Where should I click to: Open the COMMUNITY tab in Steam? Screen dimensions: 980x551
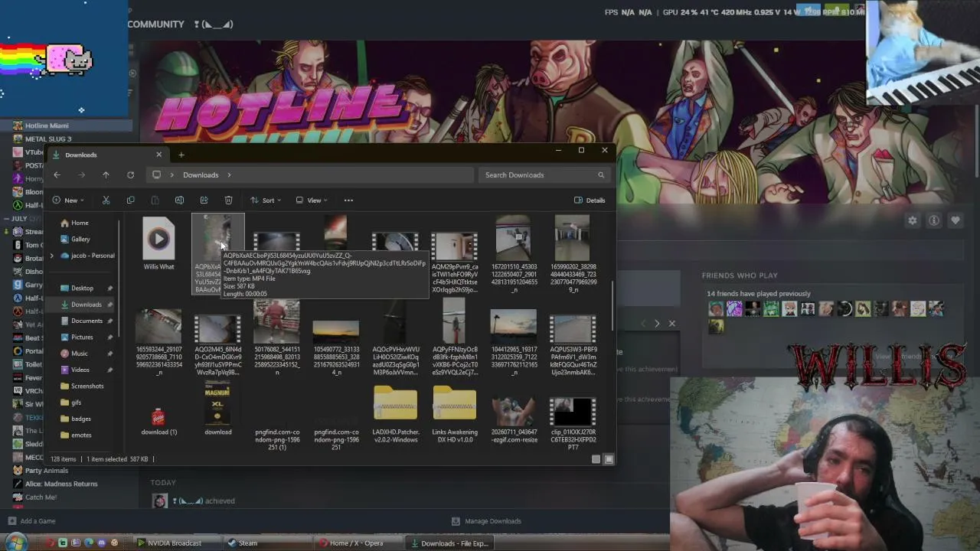[x=155, y=24]
